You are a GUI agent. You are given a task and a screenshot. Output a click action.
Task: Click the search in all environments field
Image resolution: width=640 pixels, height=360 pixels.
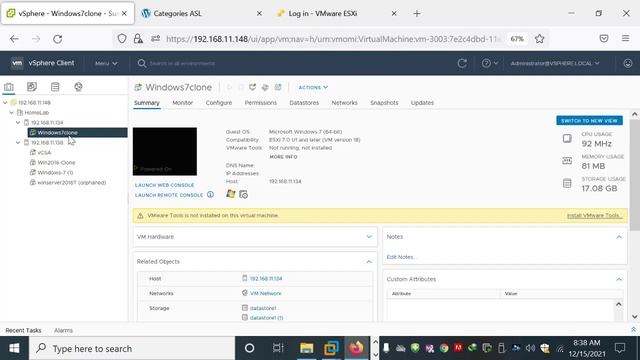pyautogui.click(x=182, y=63)
